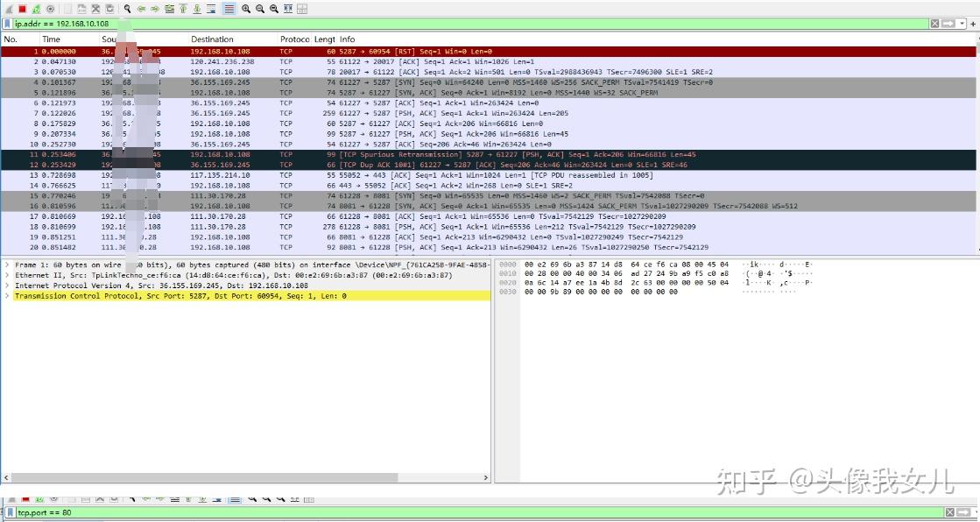980x522 pixels.
Task: Open capture options
Action: (51, 9)
